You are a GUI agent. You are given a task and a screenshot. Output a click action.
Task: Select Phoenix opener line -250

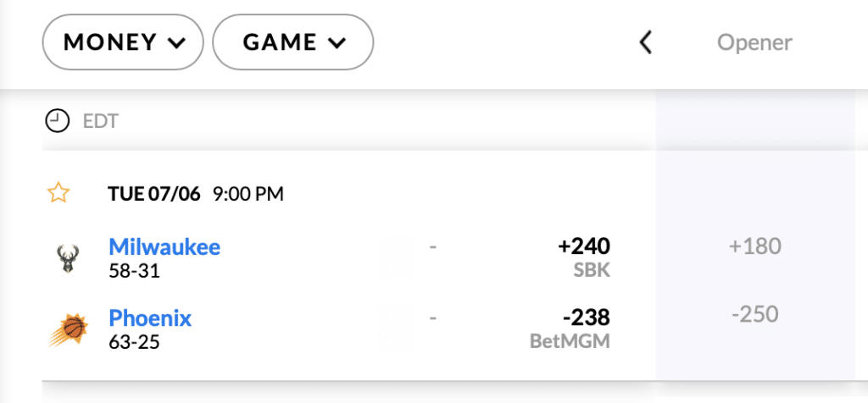(755, 315)
